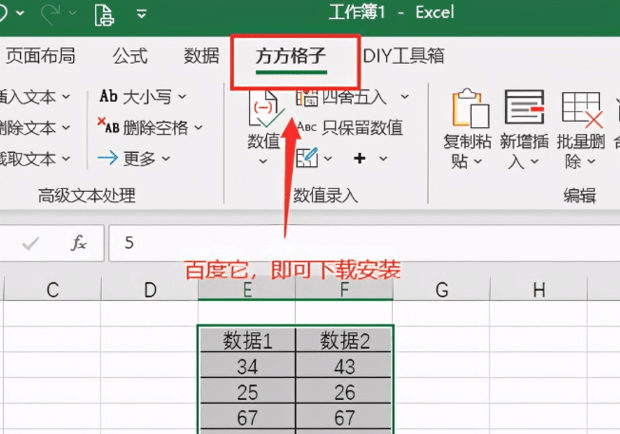Click the grid with pencil icon
620x434 pixels.
click(307, 158)
